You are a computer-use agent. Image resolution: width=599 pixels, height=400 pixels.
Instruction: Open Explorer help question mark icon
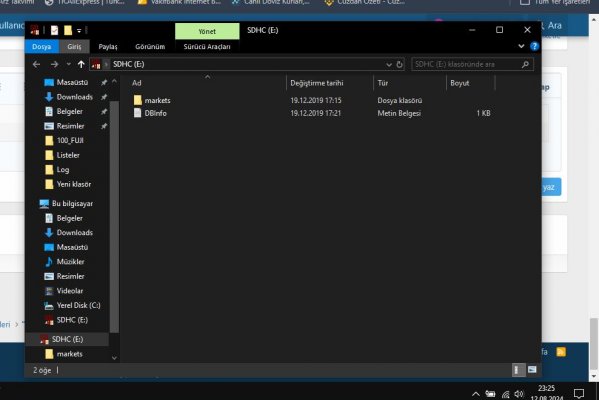pos(534,46)
